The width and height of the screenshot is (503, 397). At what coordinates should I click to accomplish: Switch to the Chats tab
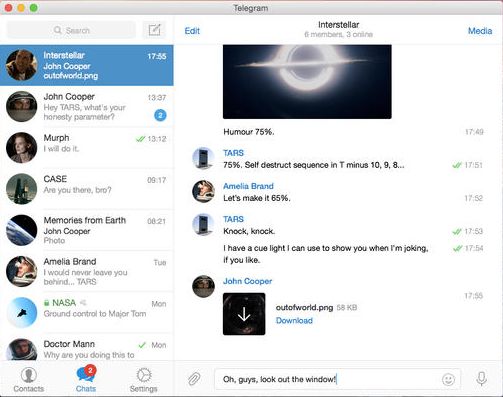(86, 380)
